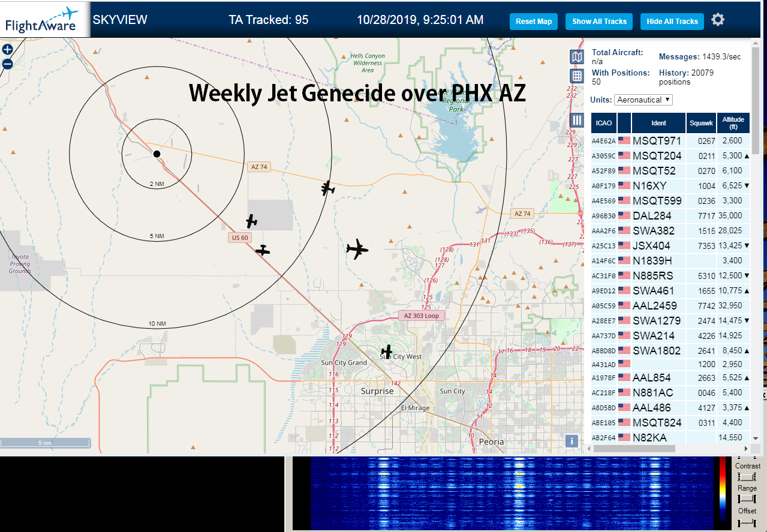
Task: Click Hide All Tracks button
Action: (x=672, y=21)
